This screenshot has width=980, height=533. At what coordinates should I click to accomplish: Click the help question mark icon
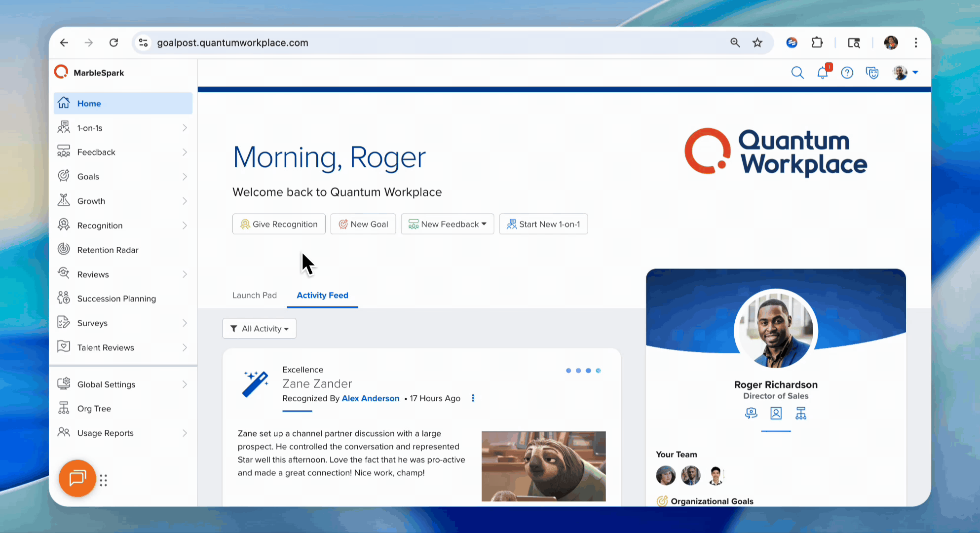pyautogui.click(x=847, y=73)
